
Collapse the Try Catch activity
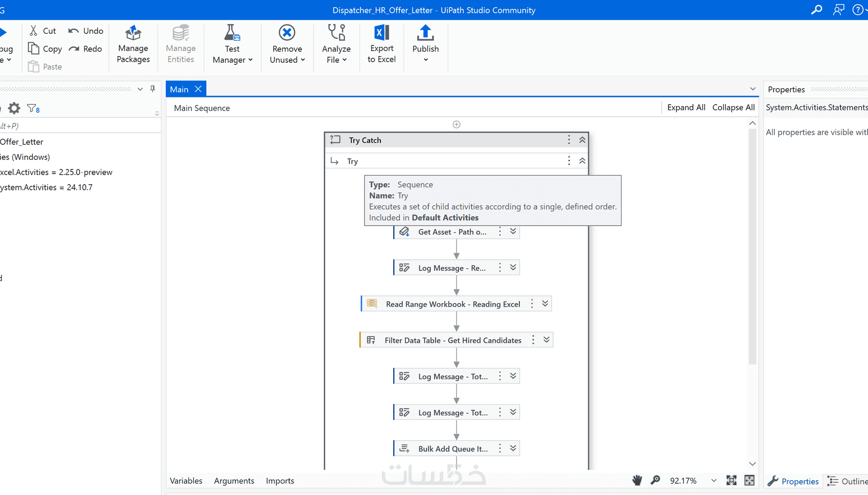tap(582, 140)
